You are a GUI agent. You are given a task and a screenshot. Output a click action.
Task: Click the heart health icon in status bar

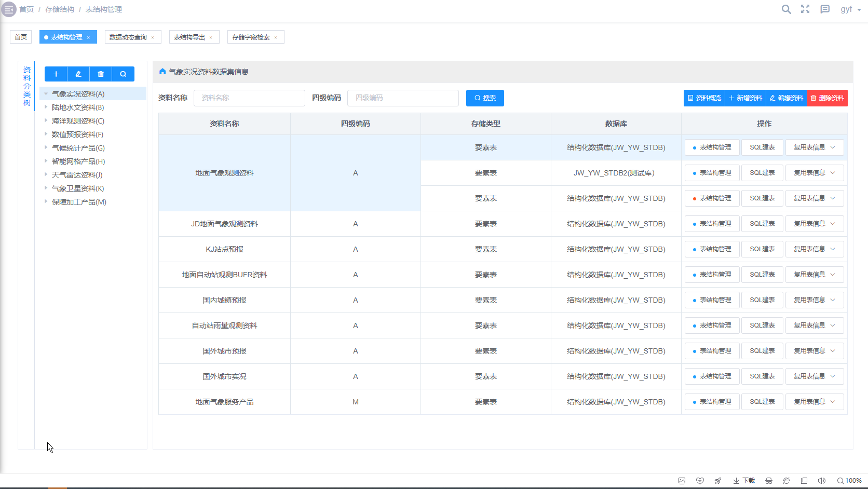click(700, 481)
